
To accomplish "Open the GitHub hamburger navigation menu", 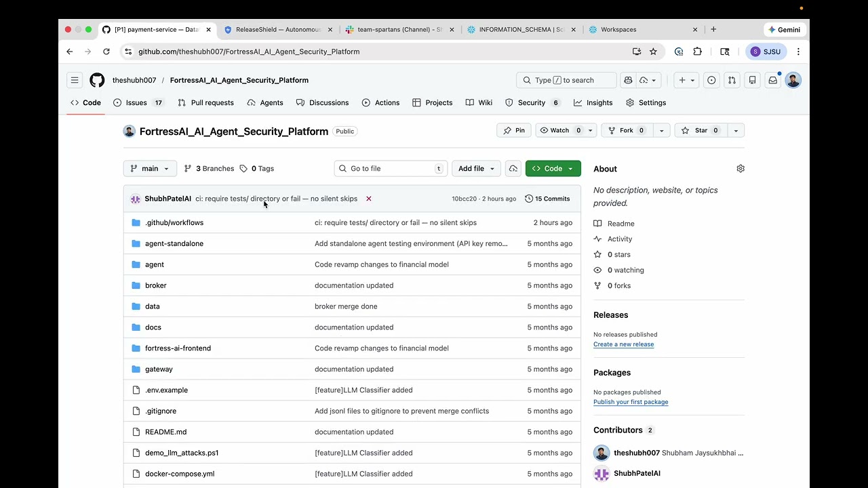I will pos(75,80).
